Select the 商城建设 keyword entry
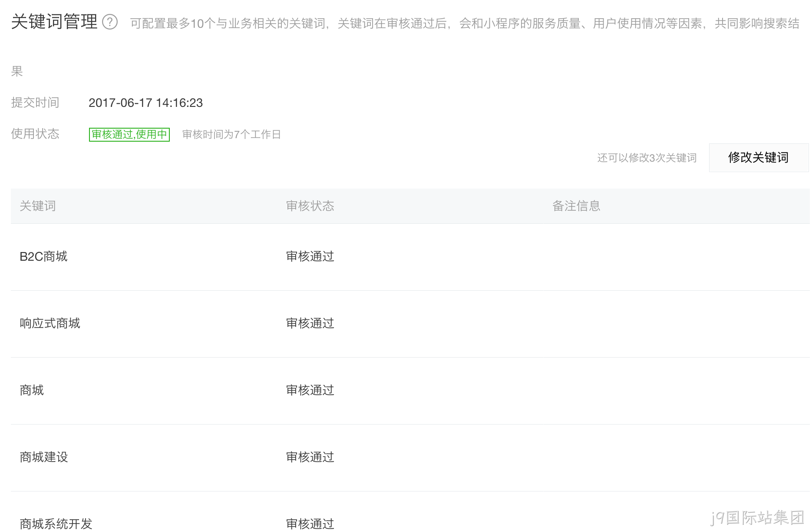812x531 pixels. pos(44,457)
